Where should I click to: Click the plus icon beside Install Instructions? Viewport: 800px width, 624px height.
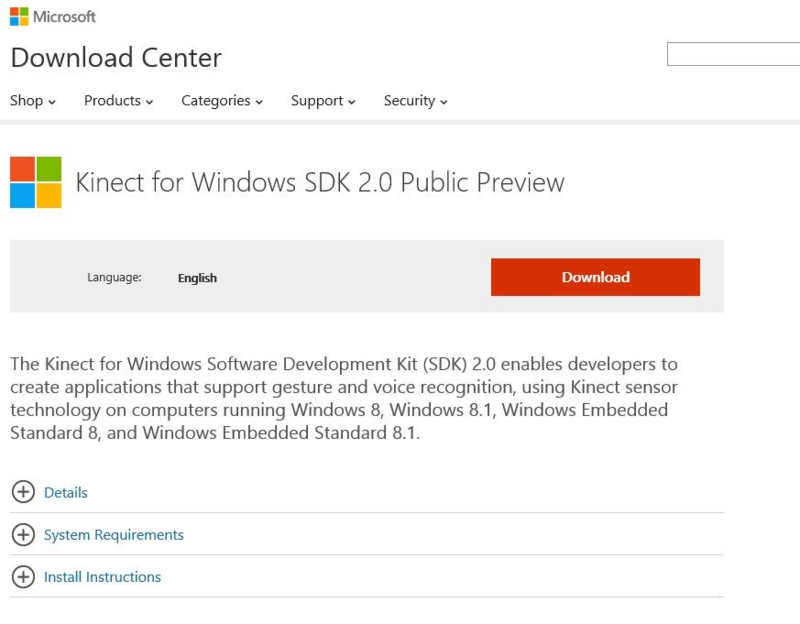coord(23,577)
